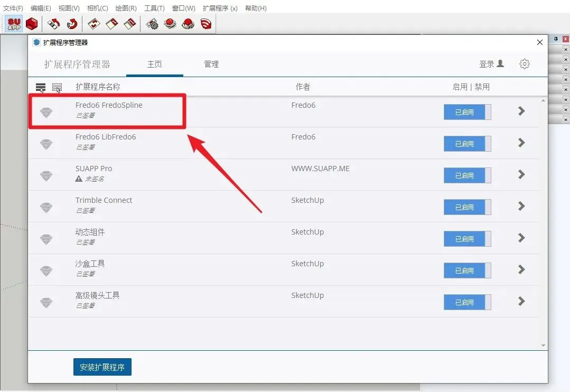570x392 pixels.
Task: Click the scrollbar up arrow of extension list
Action: [x=543, y=100]
